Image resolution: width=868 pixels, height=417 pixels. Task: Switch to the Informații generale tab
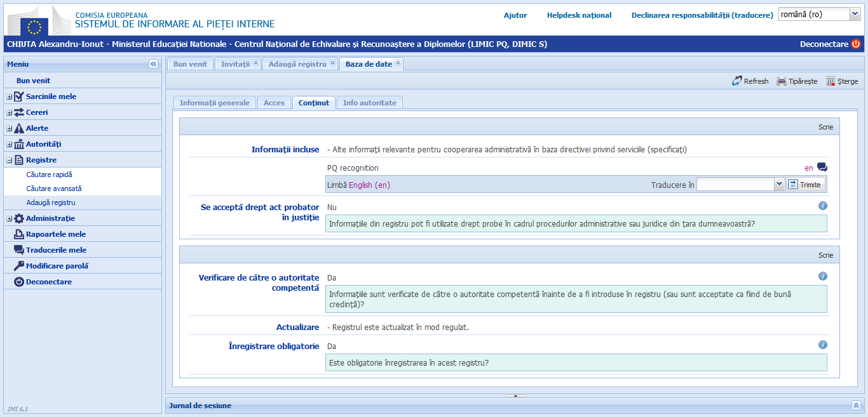click(214, 103)
